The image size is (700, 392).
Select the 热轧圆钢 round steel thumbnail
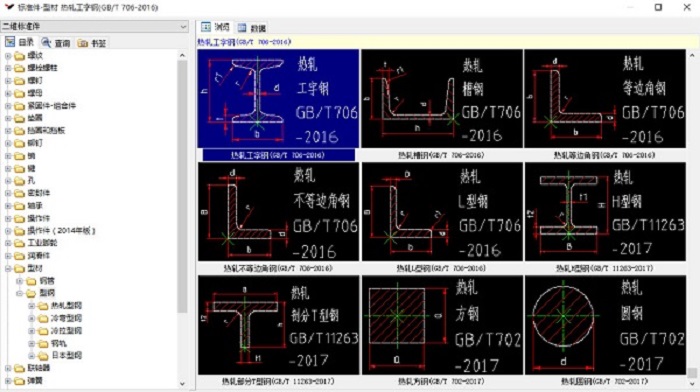[x=605, y=325]
